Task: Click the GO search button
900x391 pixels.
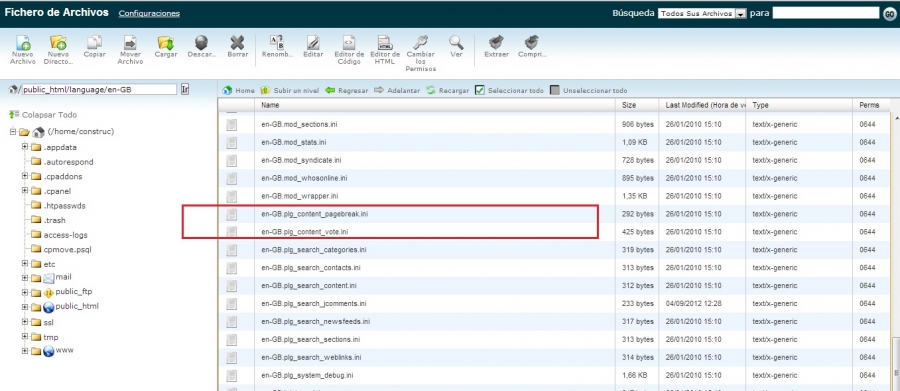Action: (x=890, y=13)
